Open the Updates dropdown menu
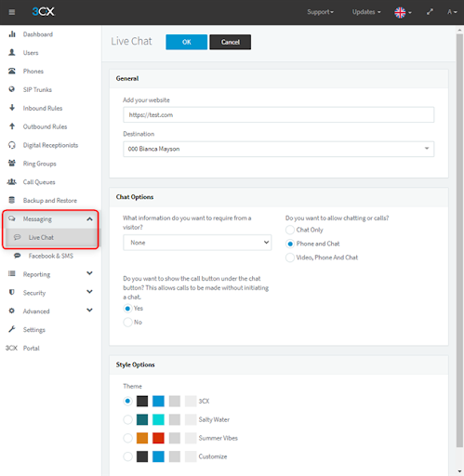Viewport: 464px width, 476px height. pyautogui.click(x=366, y=12)
